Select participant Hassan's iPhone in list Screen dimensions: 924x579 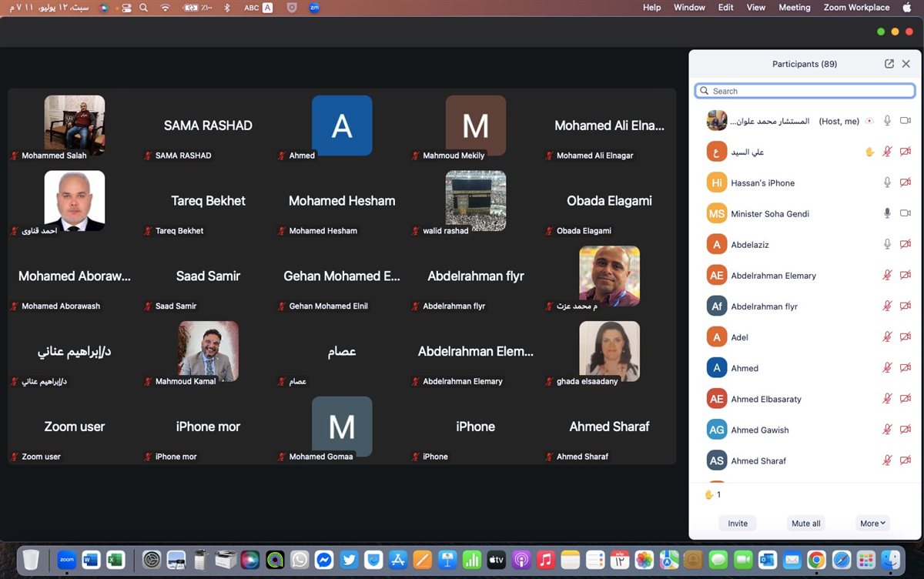coord(805,182)
